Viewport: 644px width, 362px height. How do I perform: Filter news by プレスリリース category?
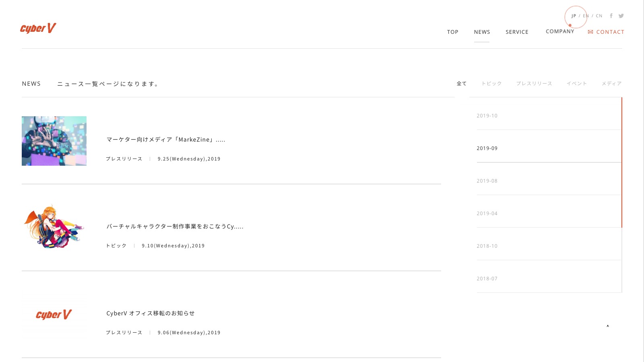click(x=534, y=84)
